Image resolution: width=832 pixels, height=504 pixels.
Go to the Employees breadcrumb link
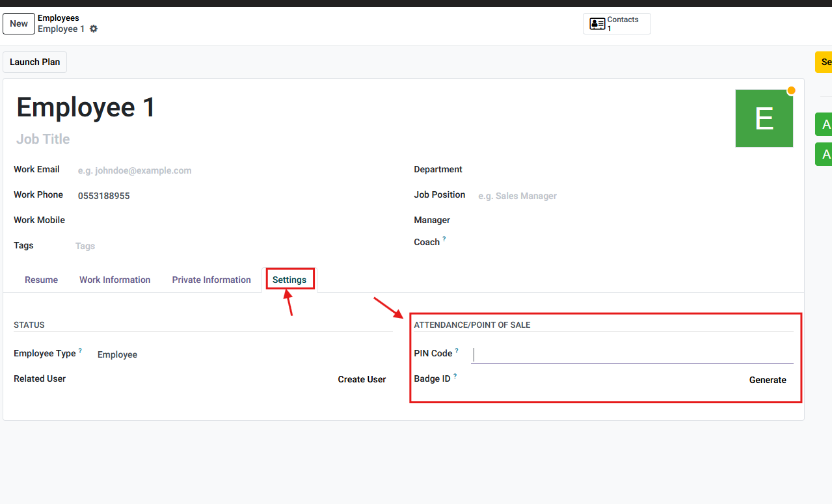[x=59, y=18]
